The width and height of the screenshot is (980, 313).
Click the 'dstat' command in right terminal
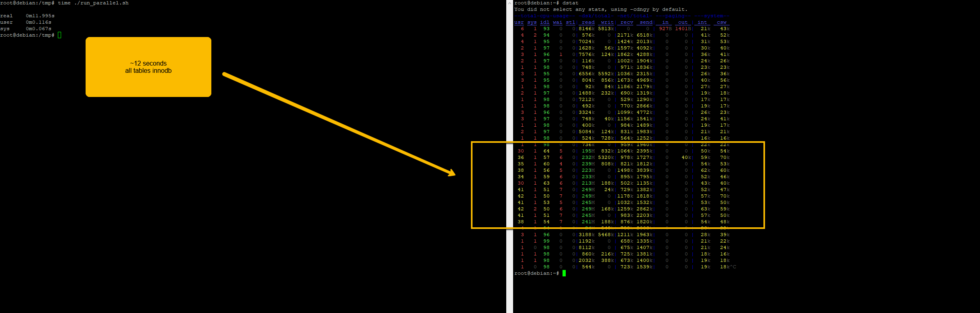[570, 3]
